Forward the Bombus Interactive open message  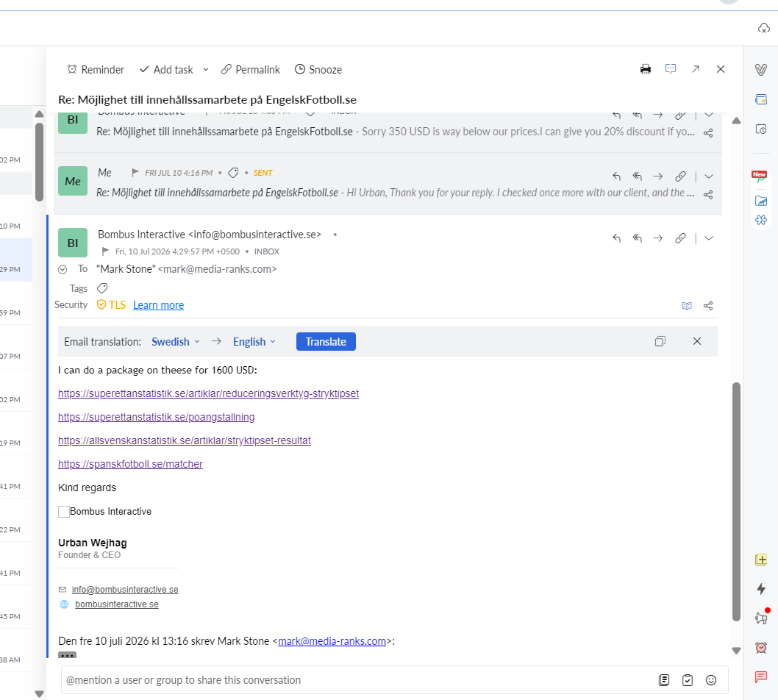[x=658, y=238]
